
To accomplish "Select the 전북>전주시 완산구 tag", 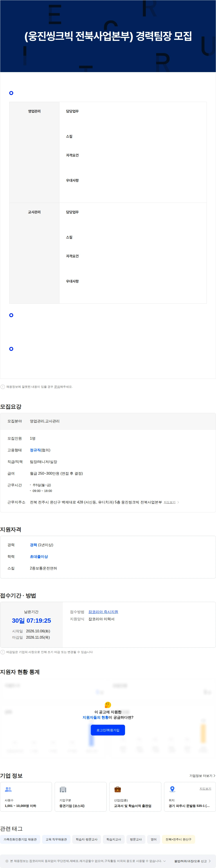I will 178,839.
